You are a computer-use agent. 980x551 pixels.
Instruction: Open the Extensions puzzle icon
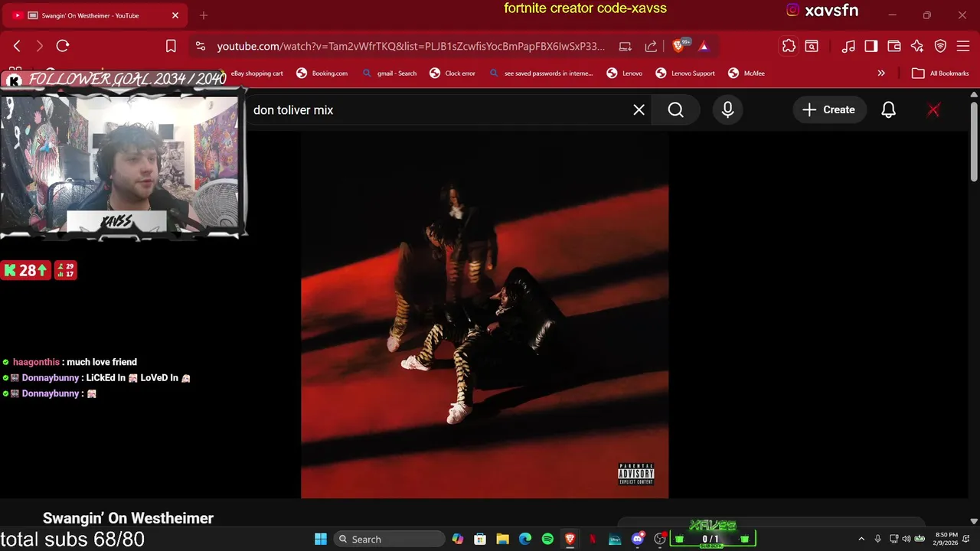click(789, 47)
